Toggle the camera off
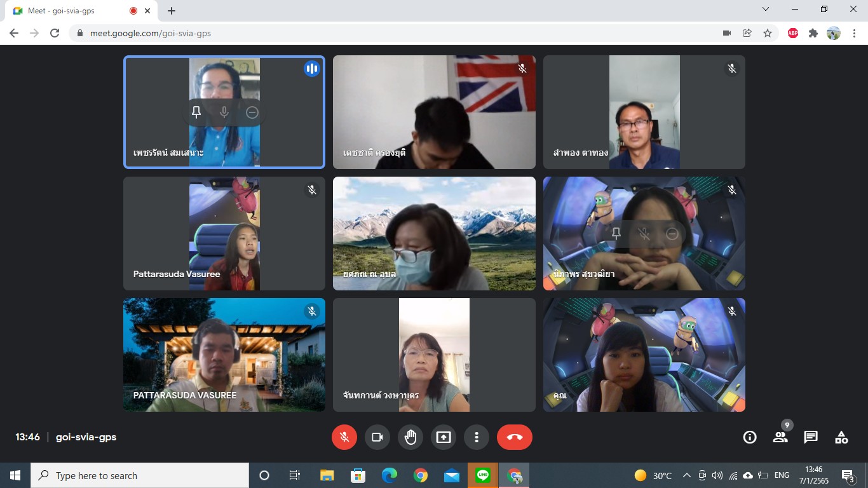Screen dimensions: 868x488 pyautogui.click(x=377, y=437)
